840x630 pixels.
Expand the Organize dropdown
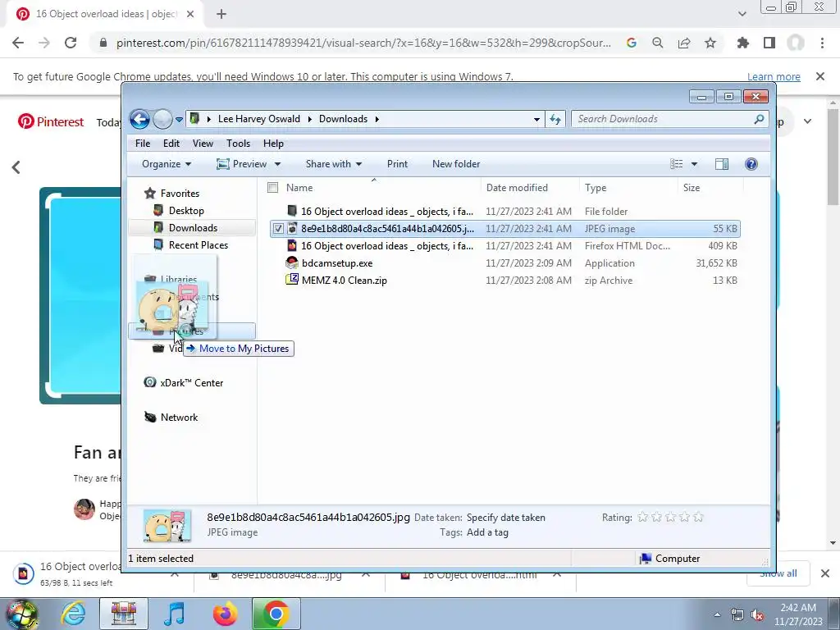coord(166,164)
